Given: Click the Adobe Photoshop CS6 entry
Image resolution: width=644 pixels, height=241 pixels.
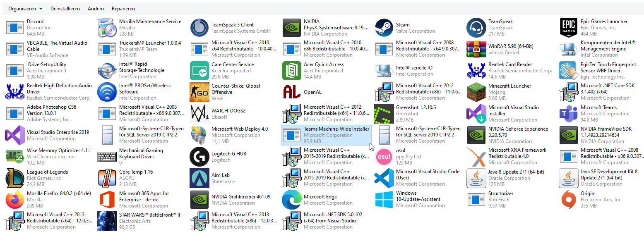Looking at the screenshot, I should point(49,114).
